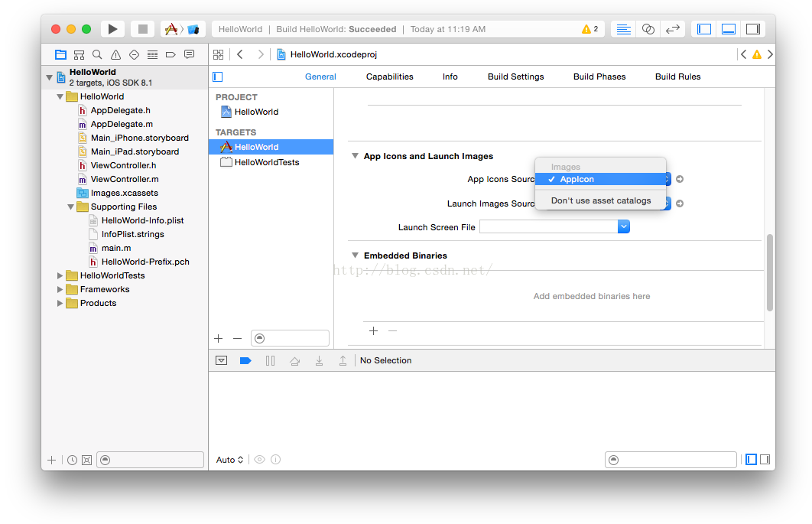This screenshot has height=524, width=812.
Task: Show the Assistant editor
Action: pyautogui.click(x=648, y=29)
